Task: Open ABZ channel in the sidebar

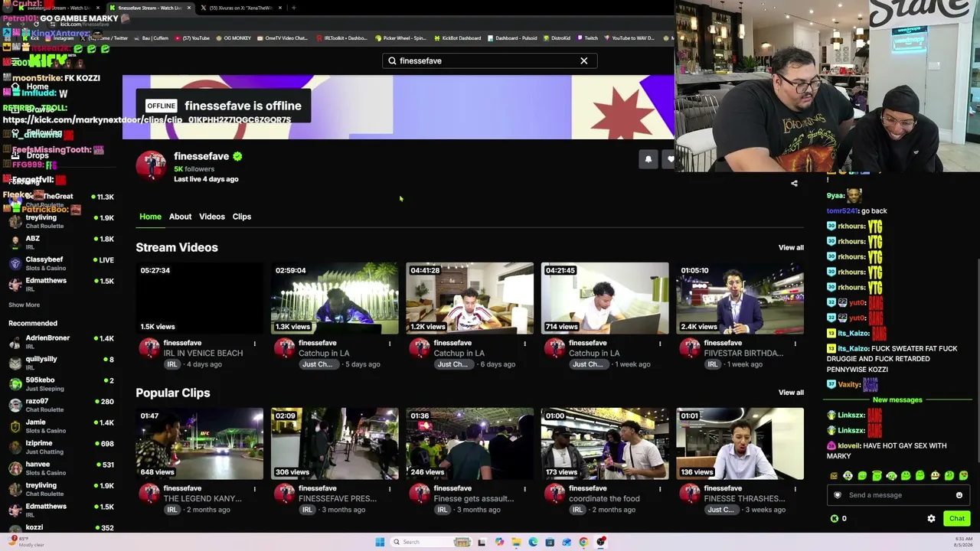Action: click(61, 243)
